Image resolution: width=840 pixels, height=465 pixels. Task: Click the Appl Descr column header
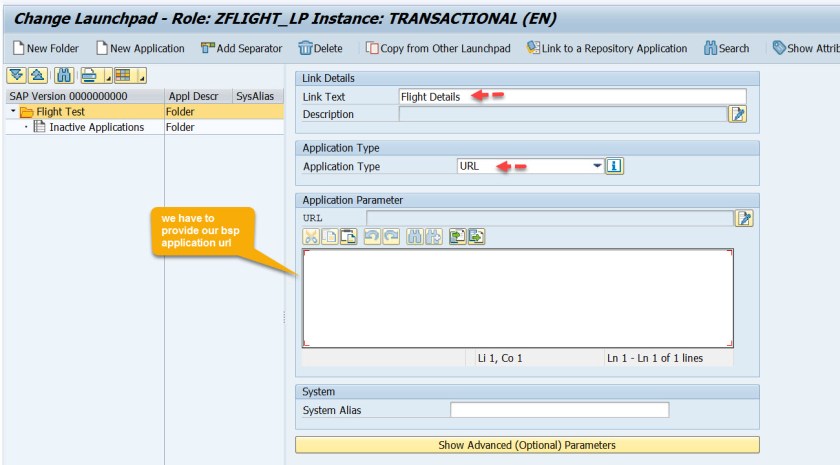click(198, 96)
